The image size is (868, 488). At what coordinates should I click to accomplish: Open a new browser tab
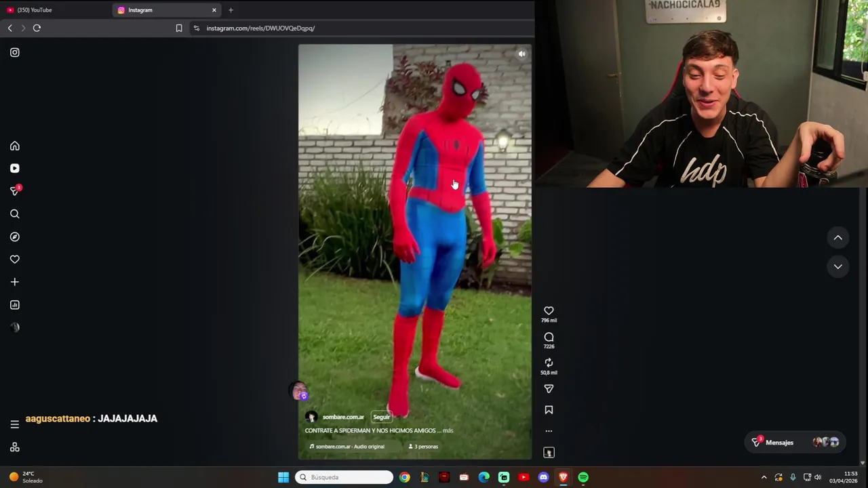[x=231, y=10]
